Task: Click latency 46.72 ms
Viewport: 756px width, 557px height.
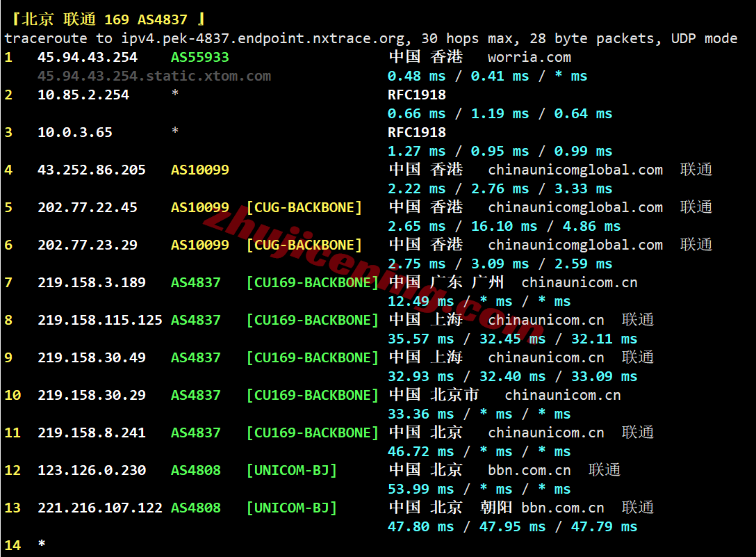Action: [x=421, y=452]
